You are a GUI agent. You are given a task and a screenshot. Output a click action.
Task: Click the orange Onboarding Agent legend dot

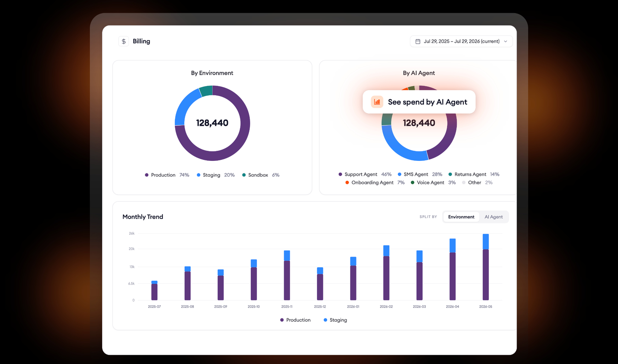347,182
